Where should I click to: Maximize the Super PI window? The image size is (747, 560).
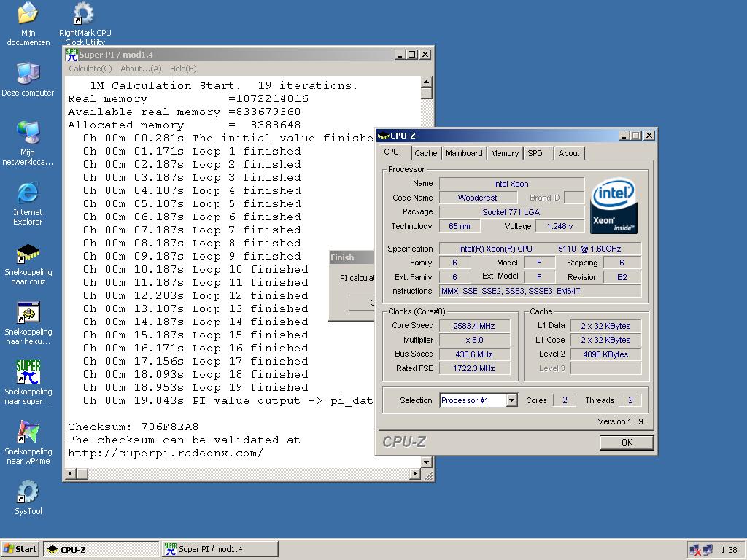pyautogui.click(x=412, y=55)
